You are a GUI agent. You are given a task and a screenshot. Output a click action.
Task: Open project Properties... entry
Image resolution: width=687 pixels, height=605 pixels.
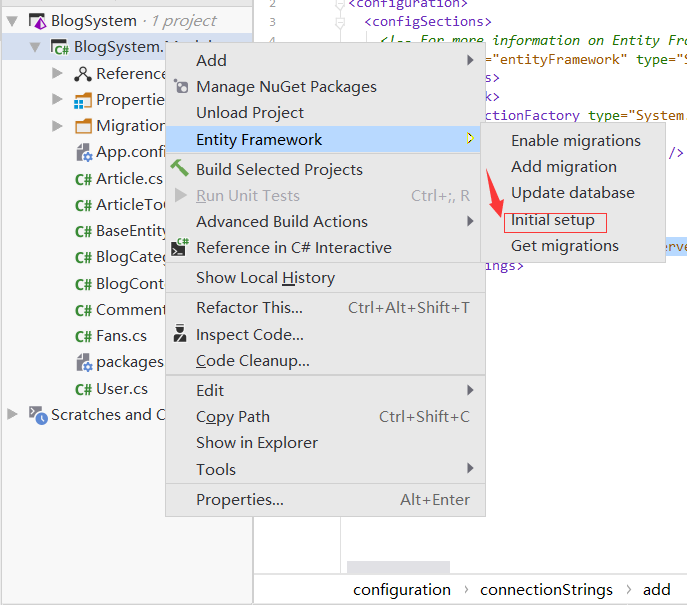(x=325, y=500)
